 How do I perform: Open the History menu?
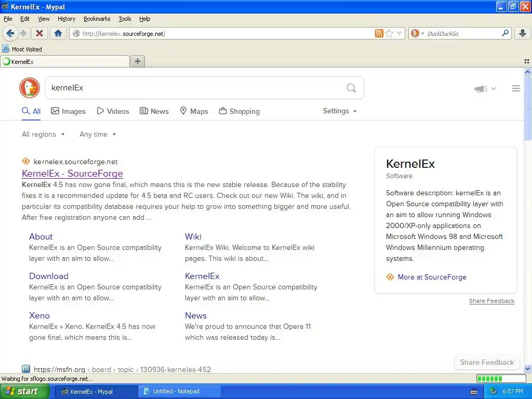(66, 19)
